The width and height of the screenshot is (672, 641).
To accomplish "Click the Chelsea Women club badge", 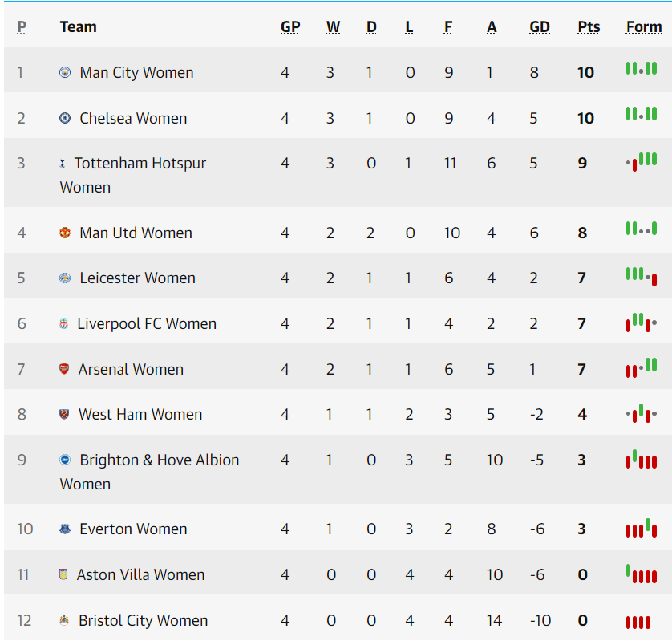I will click(65, 118).
